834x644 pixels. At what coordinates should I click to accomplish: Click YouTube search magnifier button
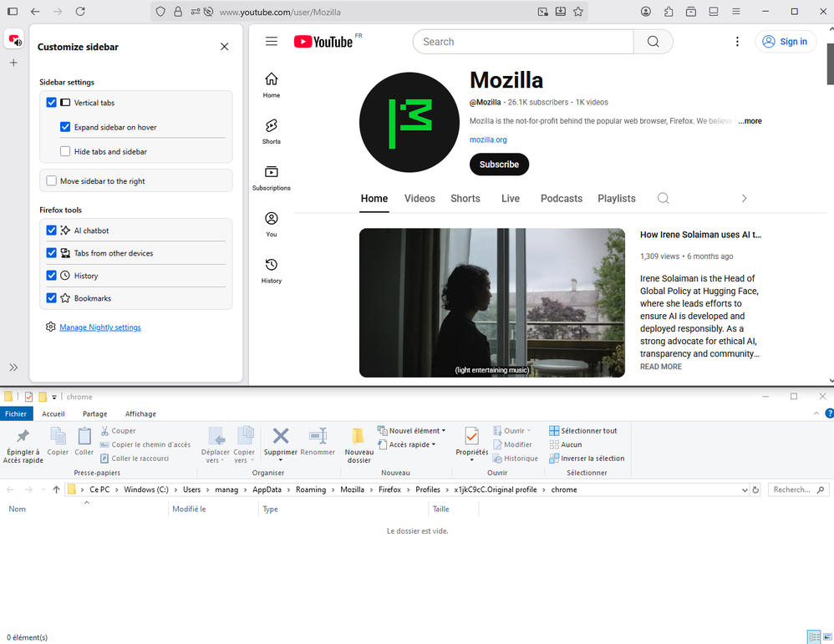653,42
